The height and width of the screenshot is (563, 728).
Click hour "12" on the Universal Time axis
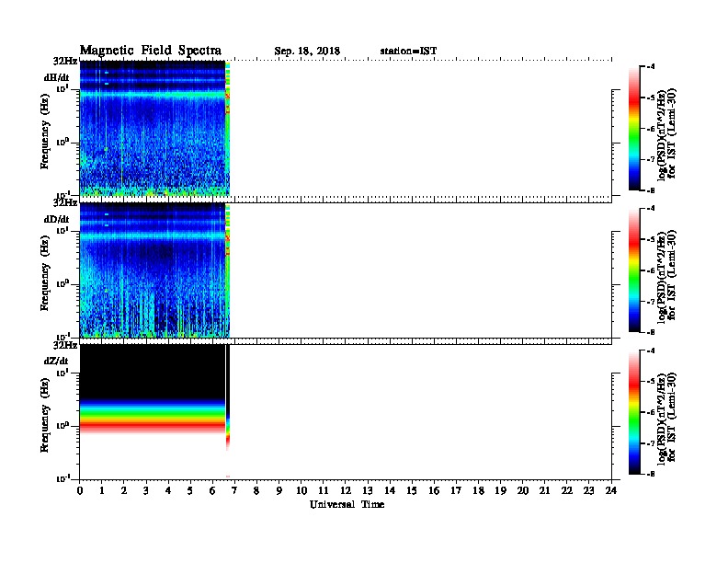click(346, 490)
